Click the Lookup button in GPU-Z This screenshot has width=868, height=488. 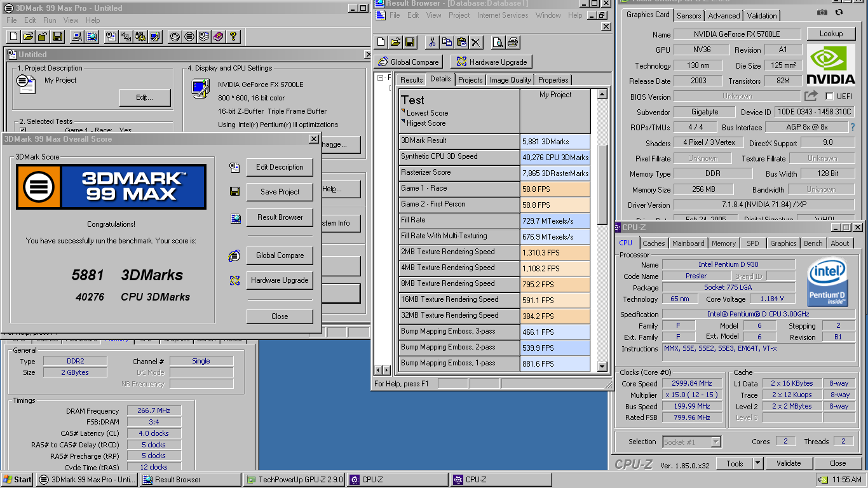pyautogui.click(x=831, y=34)
